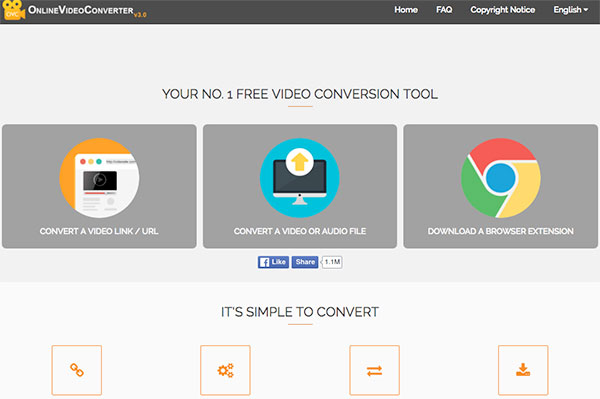
Task: Click the Chrome logo icon
Action: click(501, 178)
